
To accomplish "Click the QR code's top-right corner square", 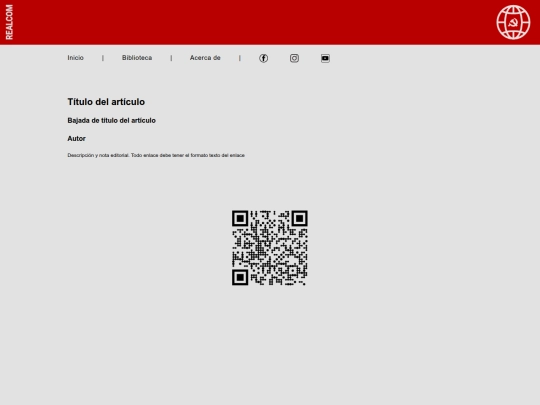I will tap(299, 219).
